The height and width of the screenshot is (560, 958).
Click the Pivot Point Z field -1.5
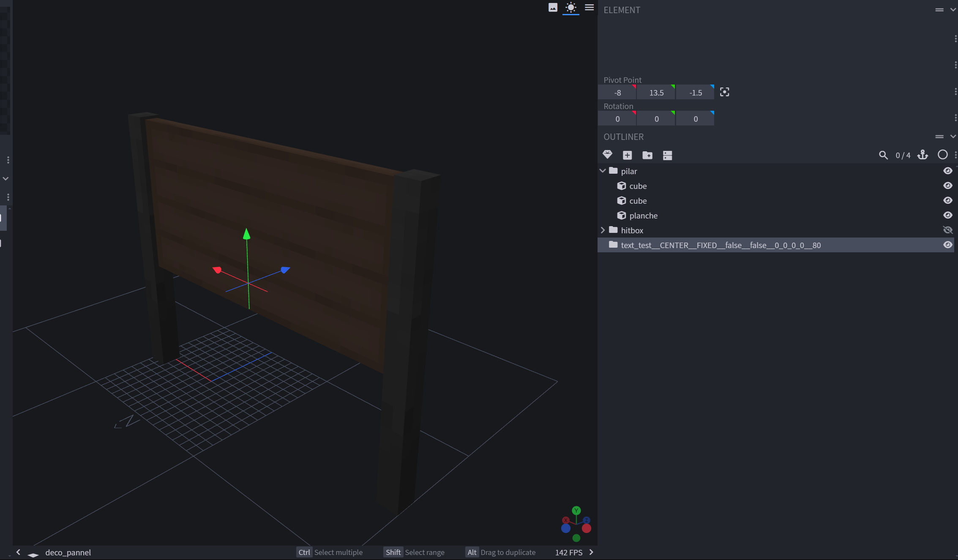(x=695, y=93)
